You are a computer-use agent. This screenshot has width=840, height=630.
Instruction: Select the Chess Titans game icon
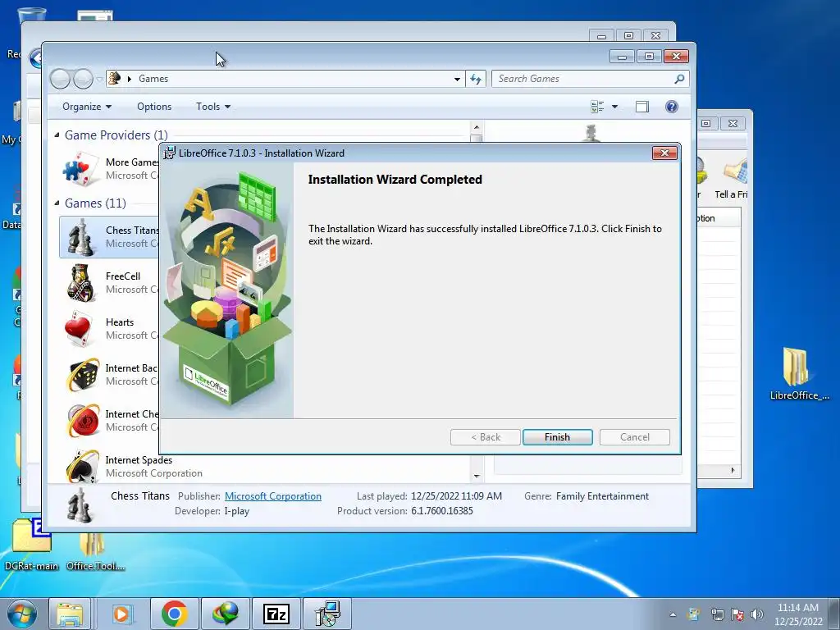(x=81, y=236)
